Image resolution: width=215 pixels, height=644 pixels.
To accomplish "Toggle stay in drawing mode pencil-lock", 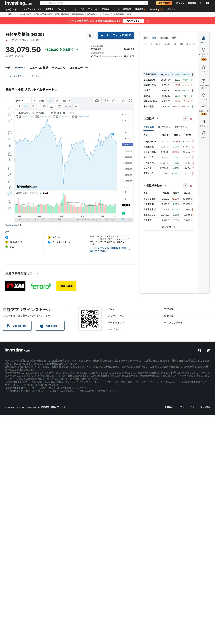I will point(10,175).
